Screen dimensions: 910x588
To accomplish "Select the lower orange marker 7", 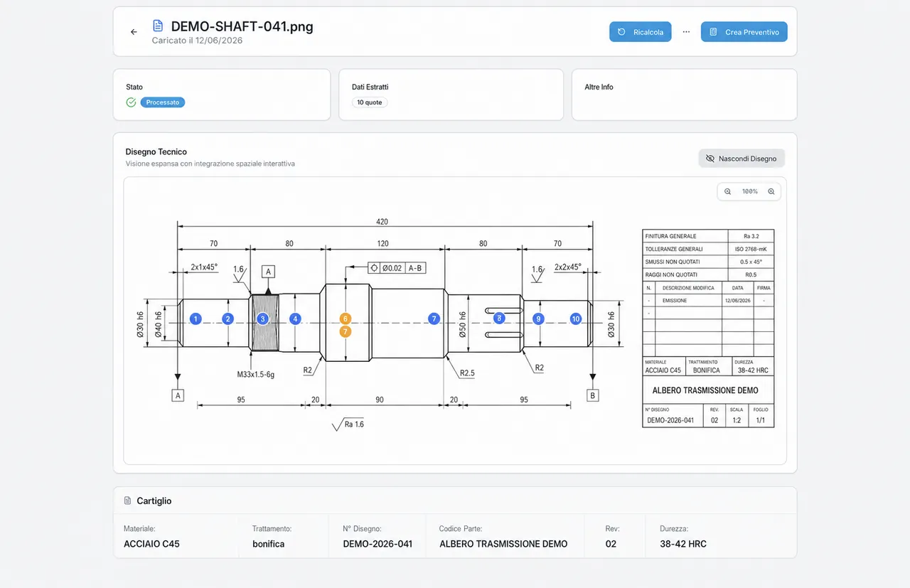I will [346, 331].
